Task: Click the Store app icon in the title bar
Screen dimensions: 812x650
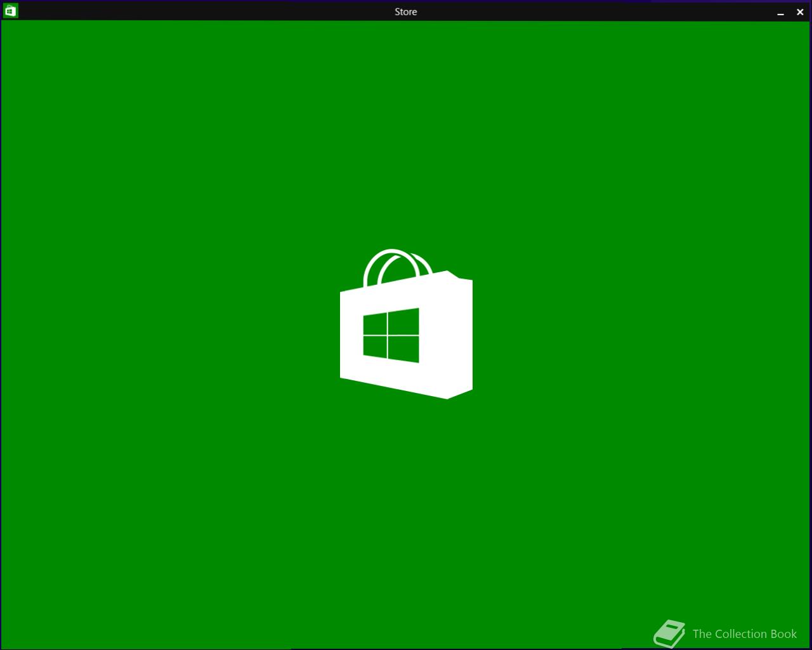Action: coord(10,11)
